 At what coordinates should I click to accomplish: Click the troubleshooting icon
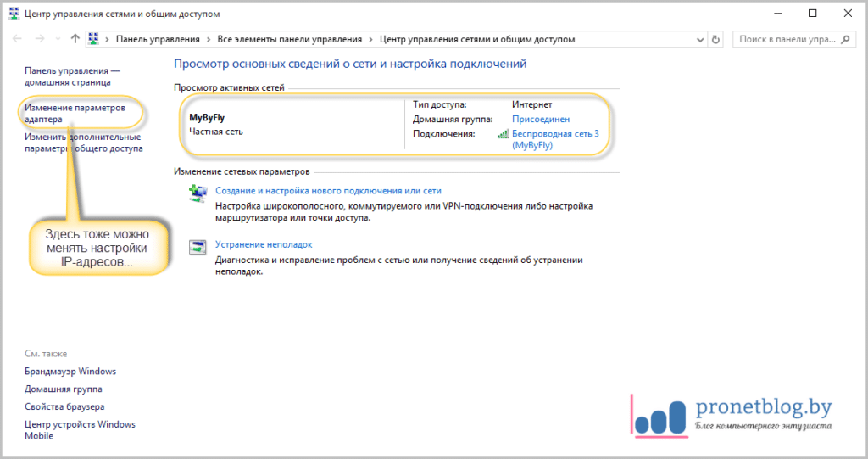[x=197, y=247]
